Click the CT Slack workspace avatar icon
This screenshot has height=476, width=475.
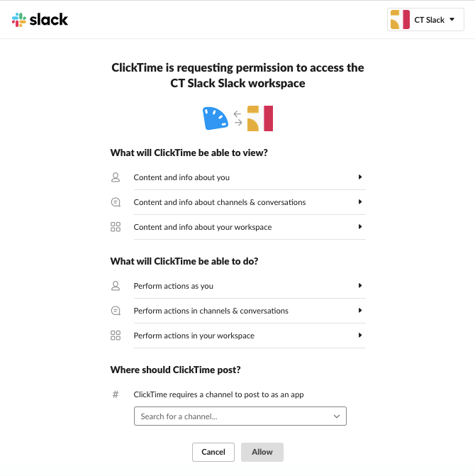pyautogui.click(x=400, y=20)
